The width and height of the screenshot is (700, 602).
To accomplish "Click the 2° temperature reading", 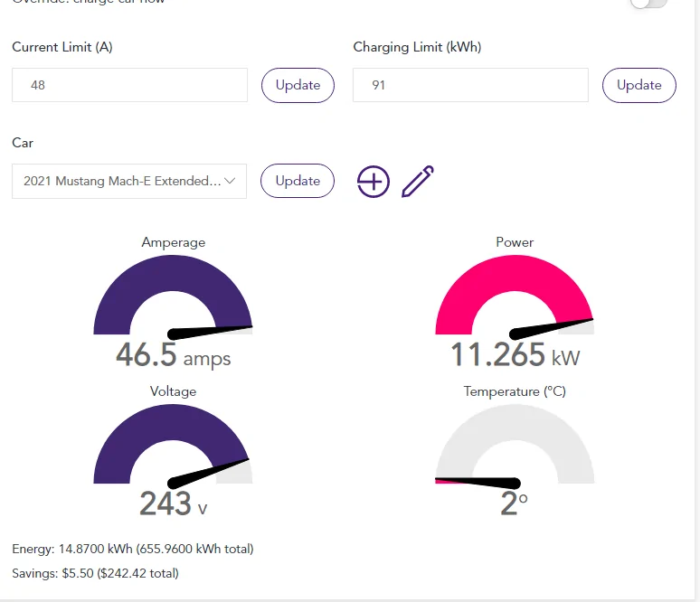I will click(x=515, y=503).
